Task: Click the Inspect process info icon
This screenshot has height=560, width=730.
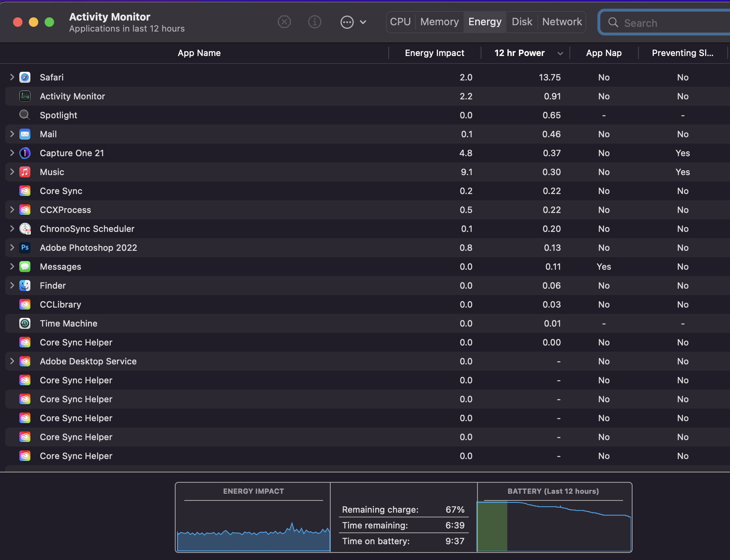Action: [314, 22]
